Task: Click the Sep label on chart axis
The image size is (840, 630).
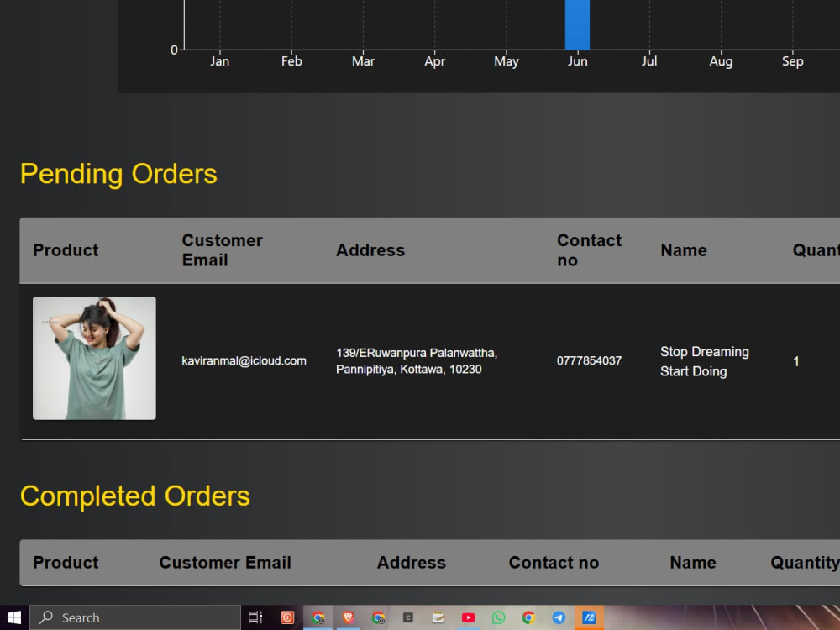Action: click(792, 61)
